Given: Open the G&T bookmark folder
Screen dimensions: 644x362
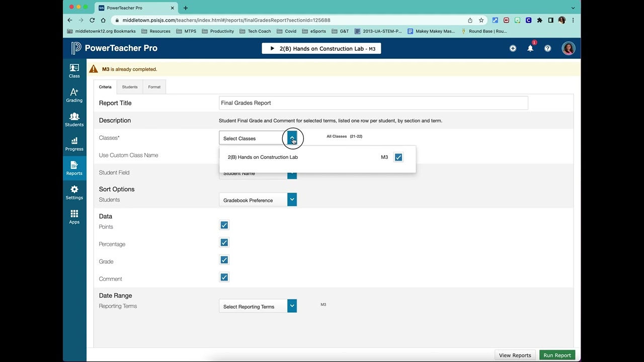Looking at the screenshot, I should coord(340,31).
